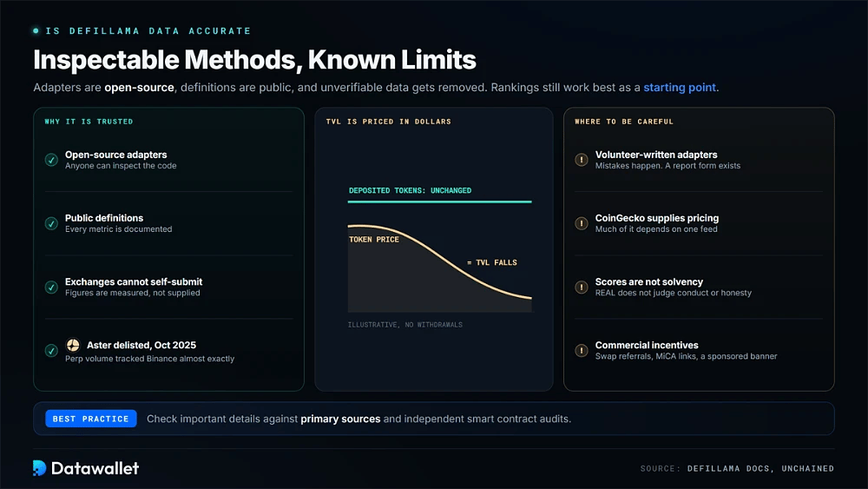Click the Why It Is Trusted panel header

pyautogui.click(x=89, y=122)
